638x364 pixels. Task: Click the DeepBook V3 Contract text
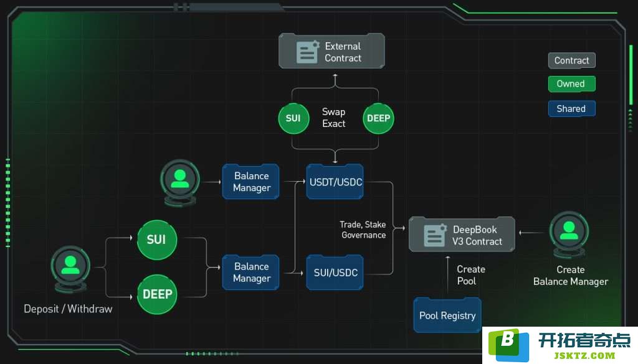(477, 236)
